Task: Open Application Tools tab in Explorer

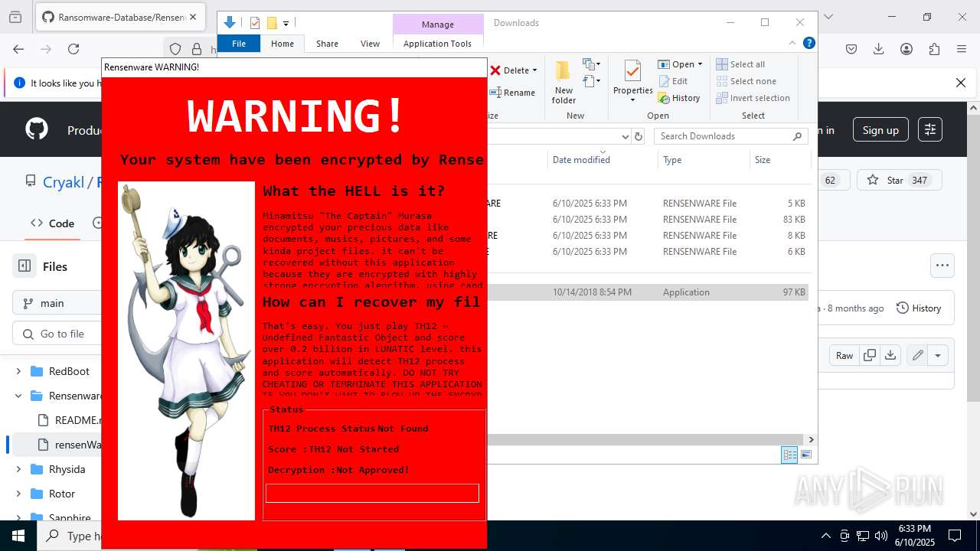Action: [437, 44]
